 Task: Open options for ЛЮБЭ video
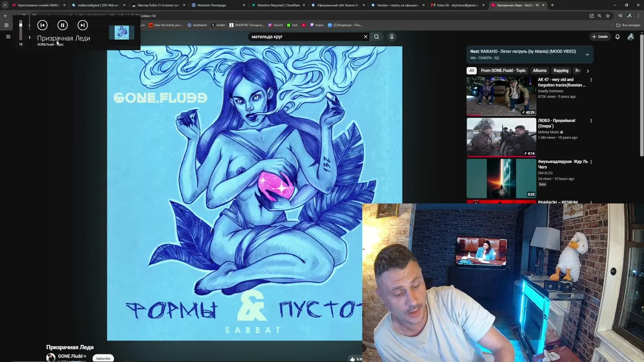tap(591, 121)
